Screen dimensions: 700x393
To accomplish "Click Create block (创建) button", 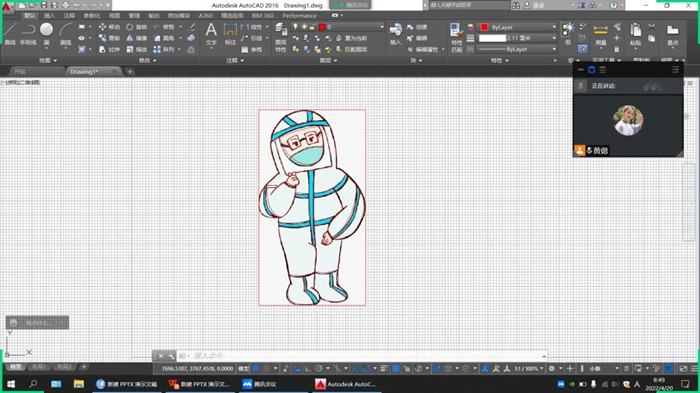I will pyautogui.click(x=417, y=27).
